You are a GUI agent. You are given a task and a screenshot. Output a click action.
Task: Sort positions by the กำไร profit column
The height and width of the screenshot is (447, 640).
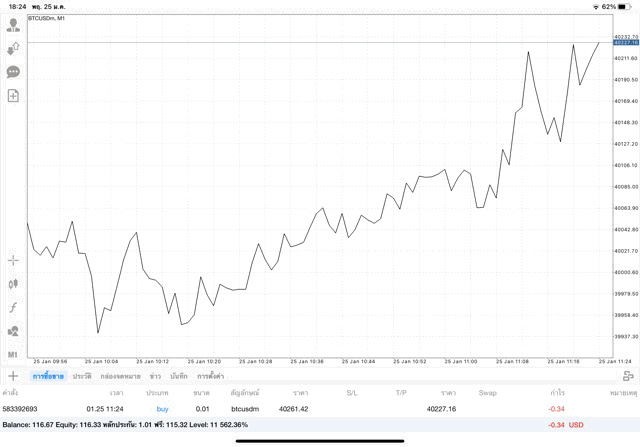tap(557, 393)
